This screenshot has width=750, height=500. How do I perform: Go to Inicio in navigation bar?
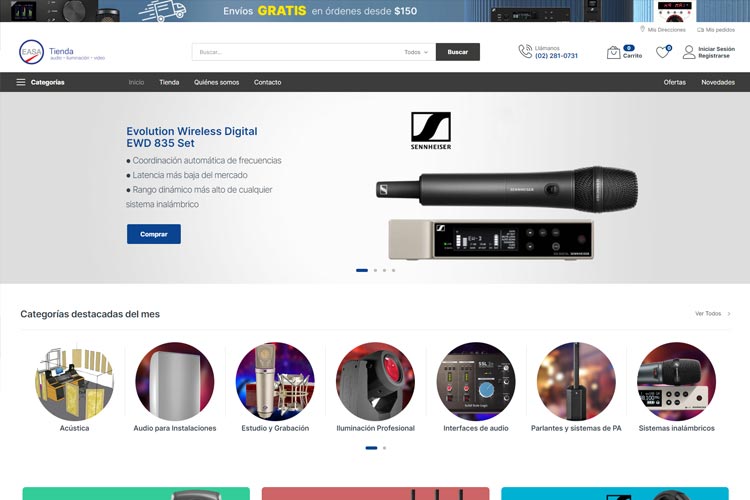(x=136, y=82)
